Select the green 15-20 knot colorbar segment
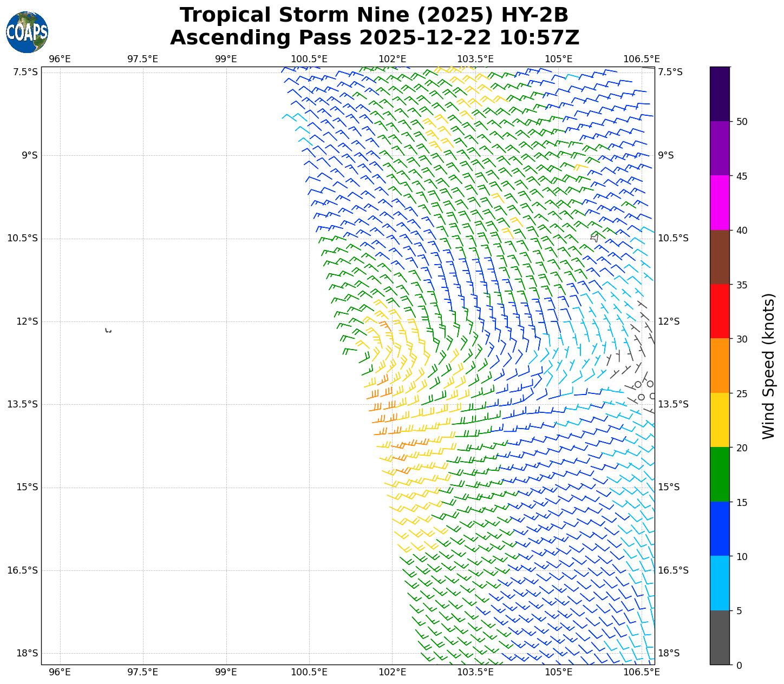The image size is (784, 684). click(720, 475)
